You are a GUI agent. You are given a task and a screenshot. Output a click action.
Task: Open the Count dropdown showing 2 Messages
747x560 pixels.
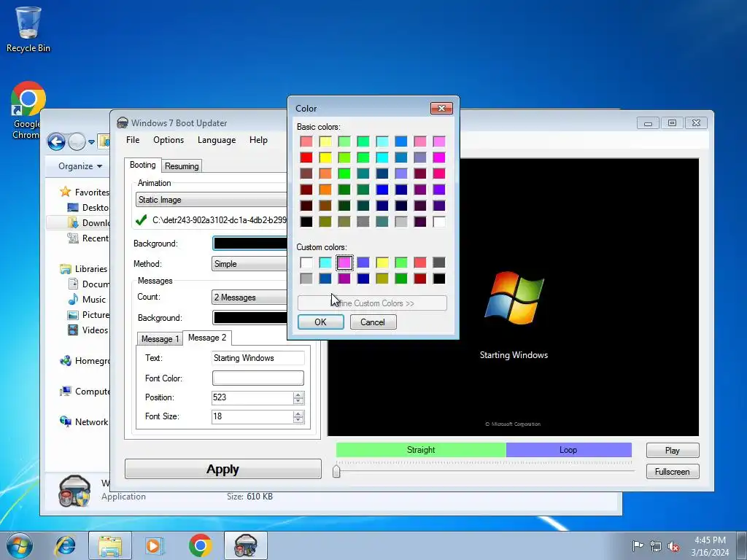249,297
